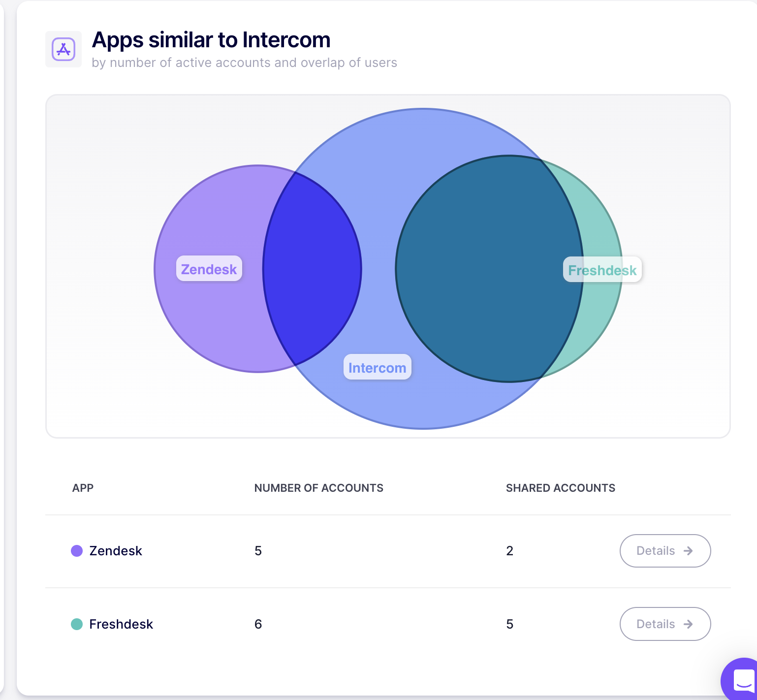
Task: Select the Zendesk label in the Venn diagram
Action: click(209, 269)
